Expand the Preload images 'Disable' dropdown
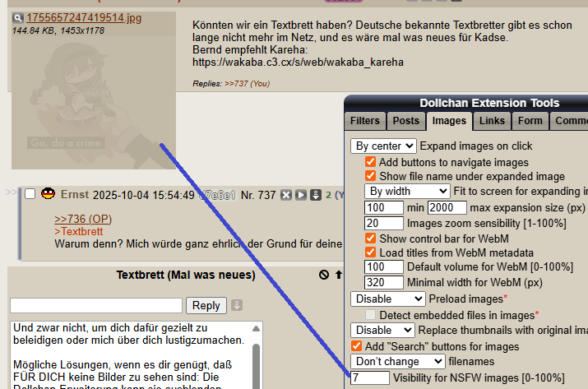 (x=387, y=299)
